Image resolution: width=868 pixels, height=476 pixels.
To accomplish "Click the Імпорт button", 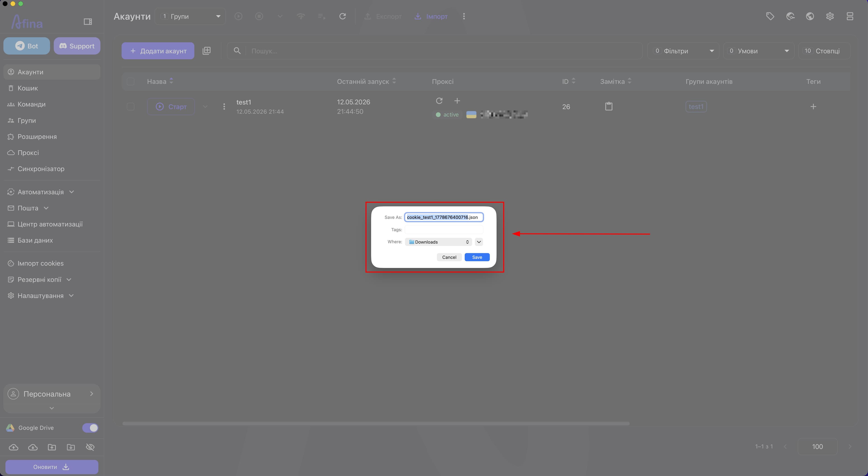I will click(431, 16).
